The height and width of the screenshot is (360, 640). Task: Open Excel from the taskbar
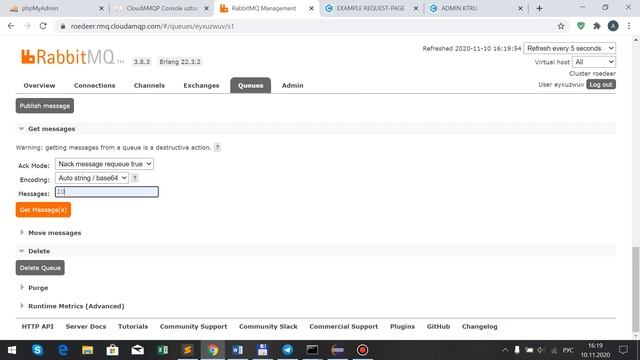tap(162, 350)
